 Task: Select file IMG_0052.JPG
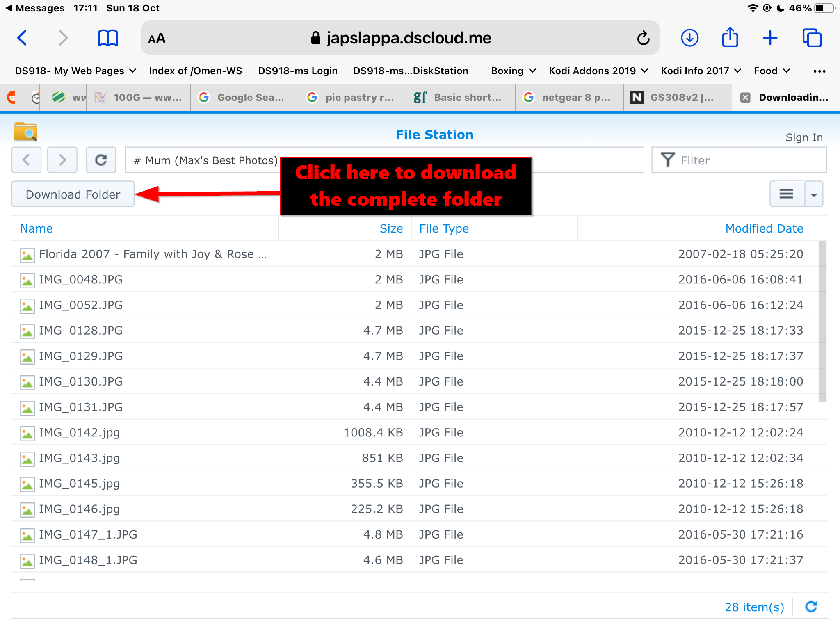[x=419, y=305]
